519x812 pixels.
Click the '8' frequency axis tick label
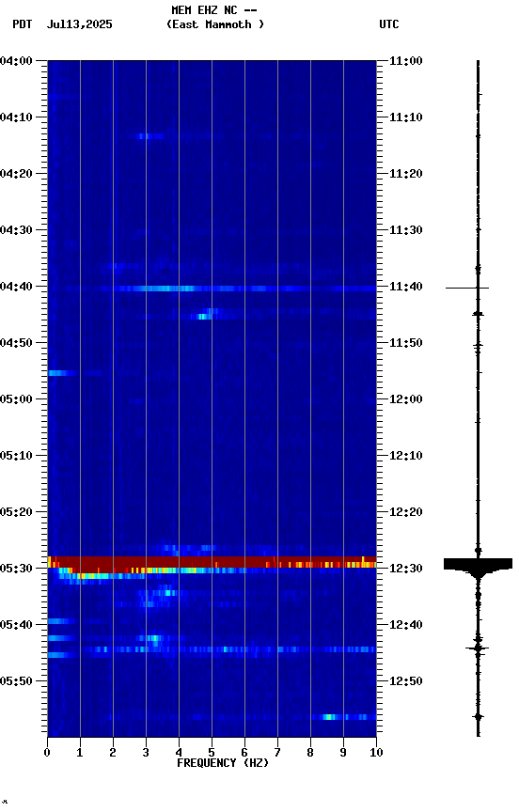point(310,753)
